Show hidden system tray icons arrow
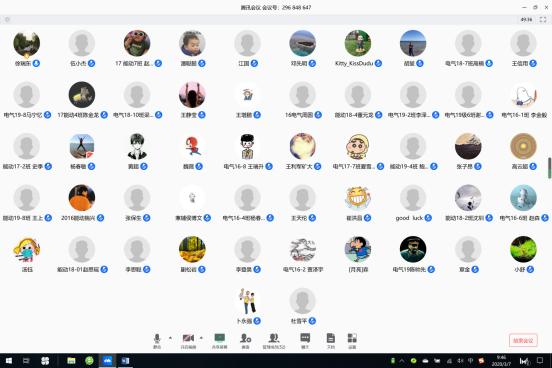The image size is (552, 368). pos(402,361)
